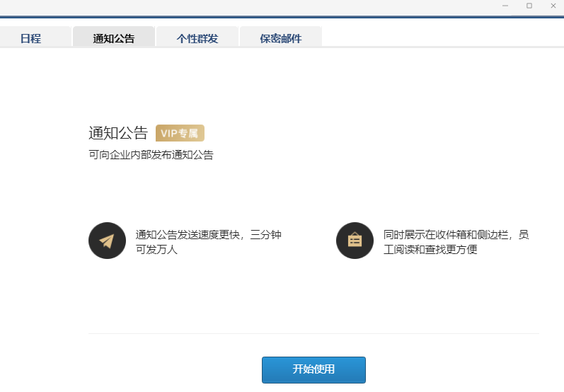
Task: Click the 可向企业内部发布通知公告 subtitle
Action: tap(151, 155)
